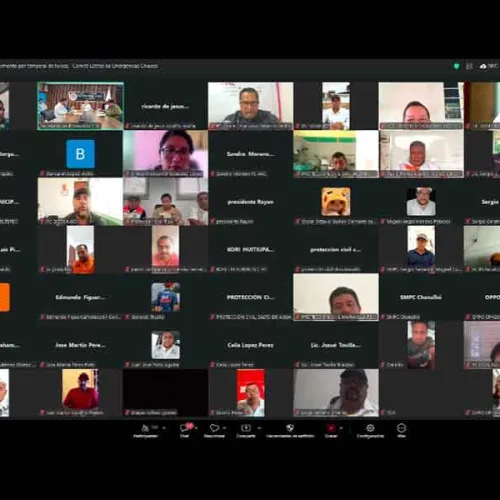
Task: Click the Compartir share screen icon
Action: pyautogui.click(x=246, y=428)
